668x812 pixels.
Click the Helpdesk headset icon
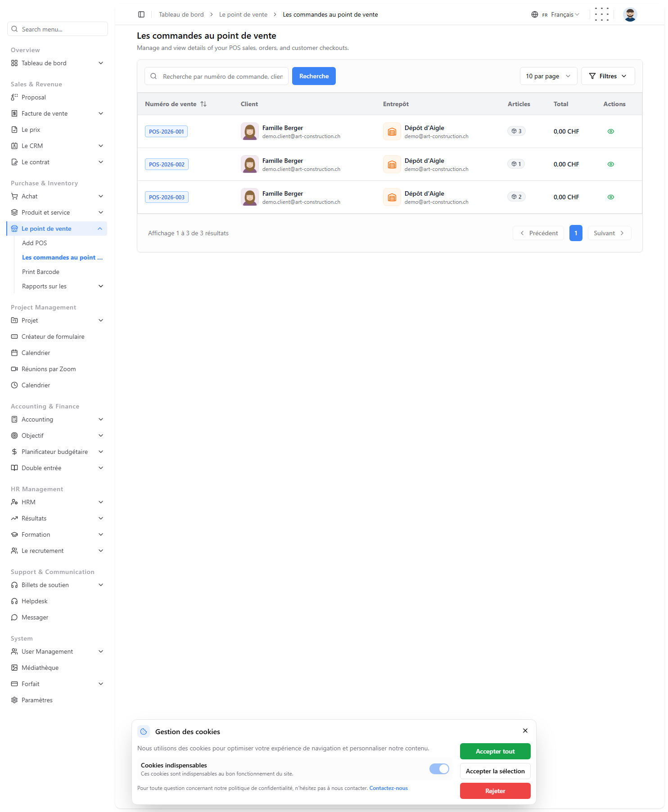(x=14, y=601)
